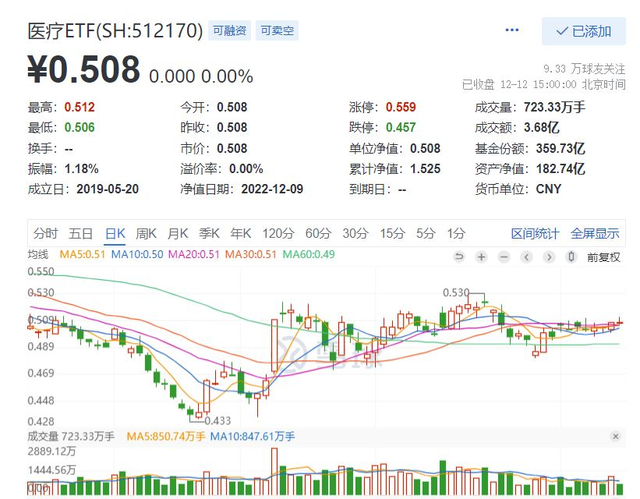Select the 年K chart tab
Viewport: 640px width, 499px height.
click(240, 233)
